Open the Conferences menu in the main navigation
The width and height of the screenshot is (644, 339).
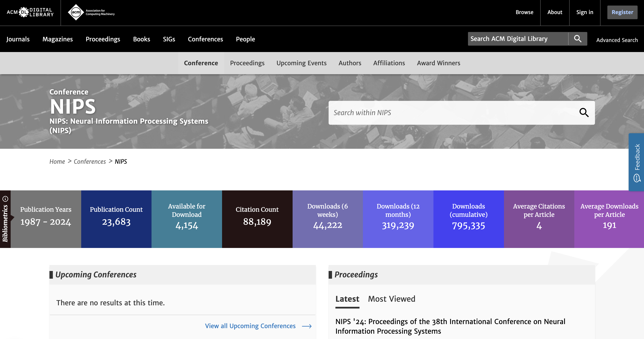tap(205, 39)
